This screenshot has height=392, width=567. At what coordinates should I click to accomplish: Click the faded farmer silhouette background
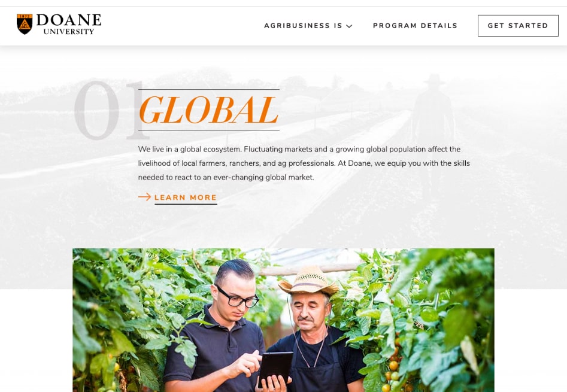click(433, 112)
